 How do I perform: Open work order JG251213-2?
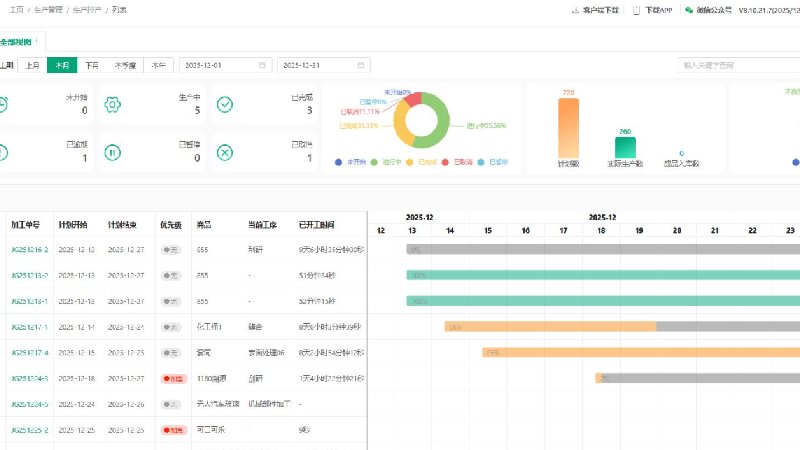click(30, 276)
